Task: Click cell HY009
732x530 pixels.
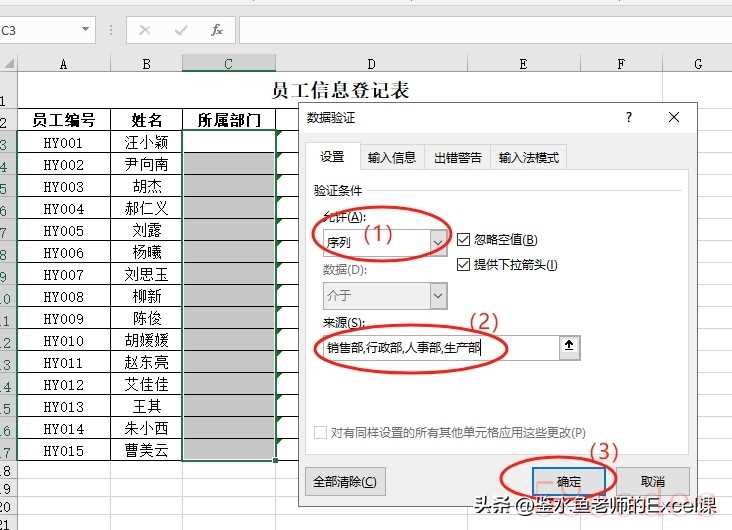Action: pyautogui.click(x=63, y=318)
